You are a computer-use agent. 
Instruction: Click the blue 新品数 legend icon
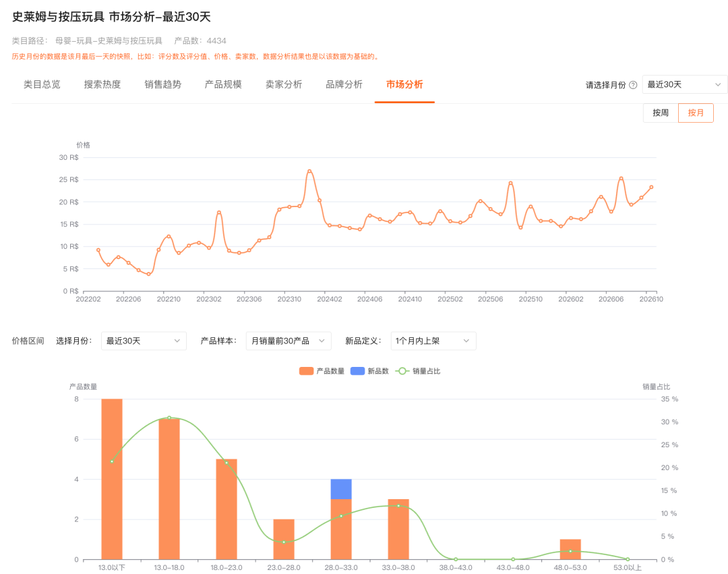point(357,370)
